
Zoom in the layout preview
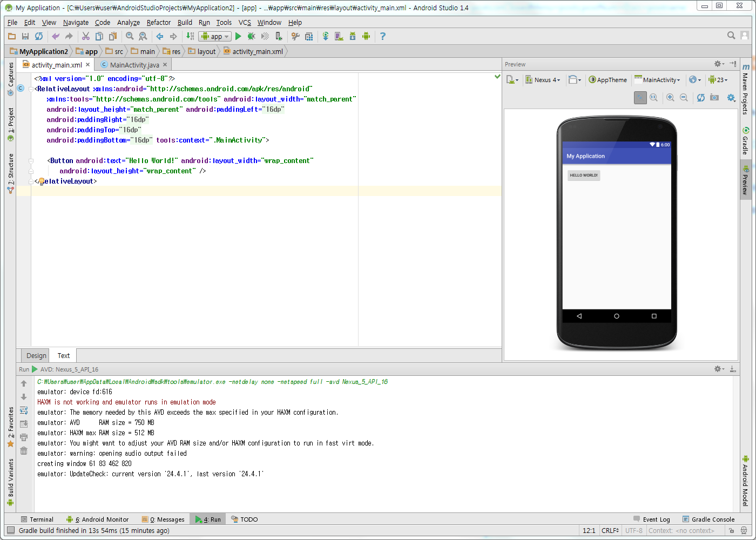[x=670, y=98]
